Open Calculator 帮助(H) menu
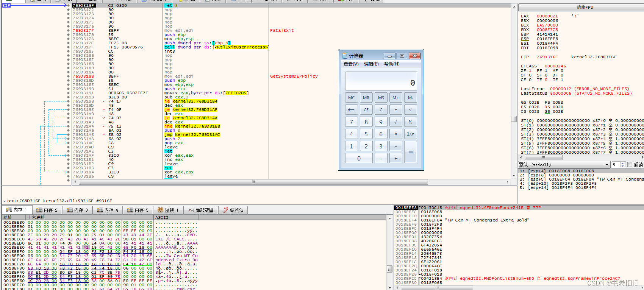Screen dimensions: 644x290 tap(392, 64)
